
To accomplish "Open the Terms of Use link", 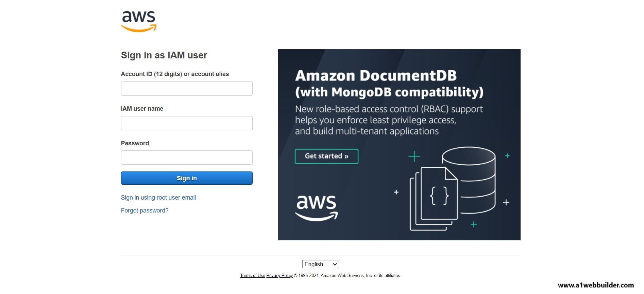I will click(252, 276).
